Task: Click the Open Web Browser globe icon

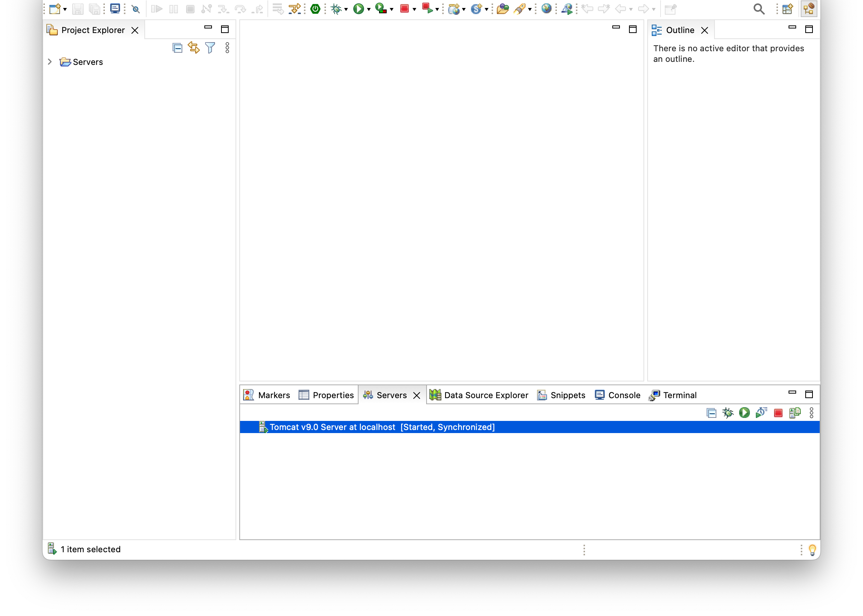Action: 546,9
